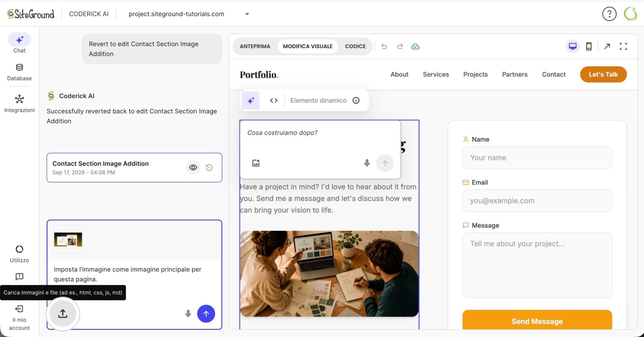Click the Contact nav link
644x337 pixels.
pos(554,74)
